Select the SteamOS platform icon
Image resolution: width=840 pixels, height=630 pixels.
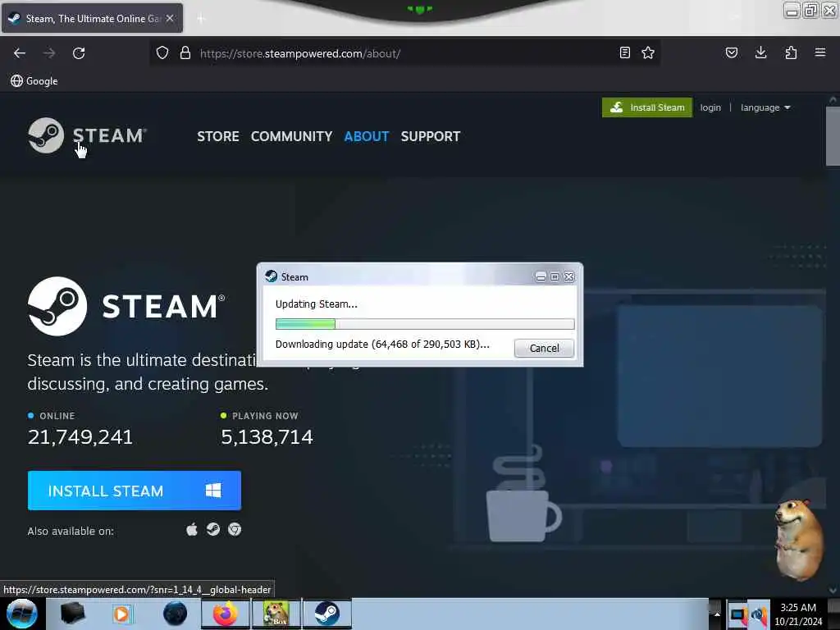(x=213, y=530)
